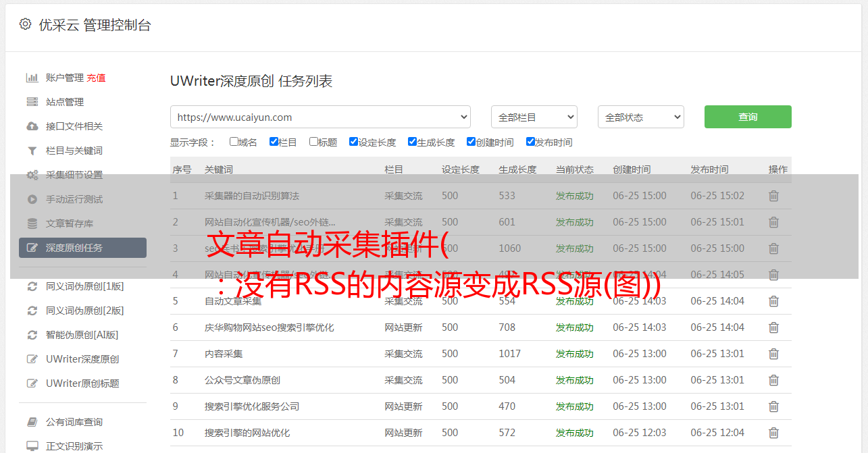Open 深度原创任务 in the sidebar

(x=82, y=248)
